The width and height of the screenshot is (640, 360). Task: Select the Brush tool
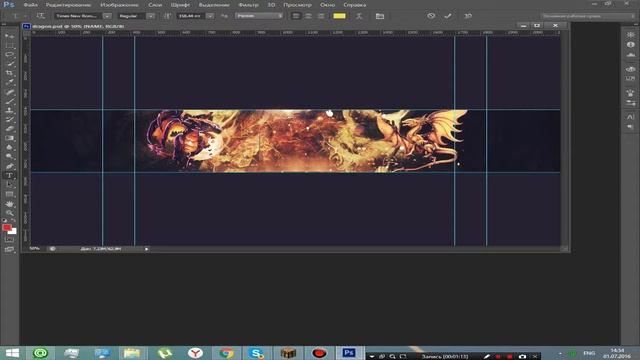[9, 101]
